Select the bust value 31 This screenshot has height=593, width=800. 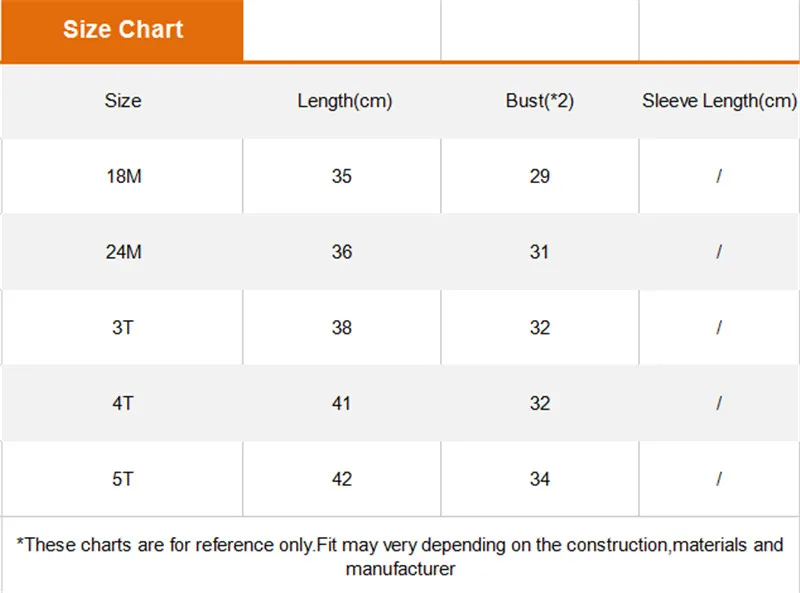[x=539, y=252]
